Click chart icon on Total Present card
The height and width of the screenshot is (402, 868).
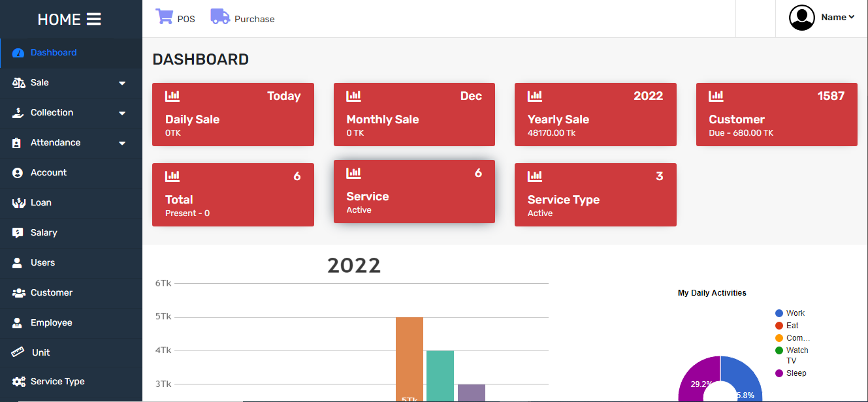click(x=172, y=176)
